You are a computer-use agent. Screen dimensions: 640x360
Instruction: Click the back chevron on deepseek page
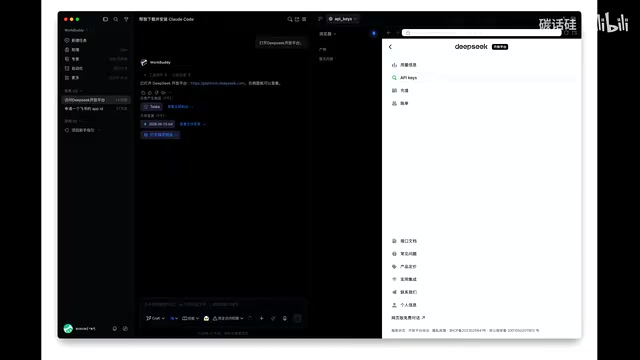[390, 47]
